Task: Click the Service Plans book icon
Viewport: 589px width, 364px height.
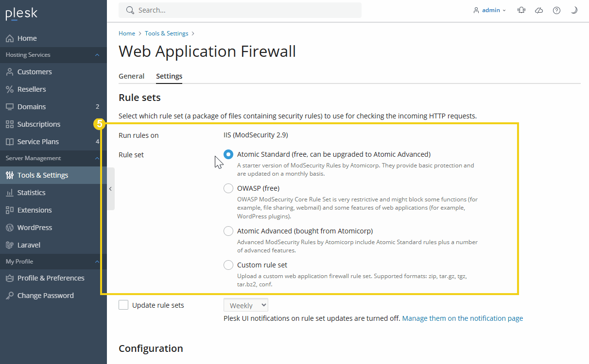Action: tap(9, 142)
